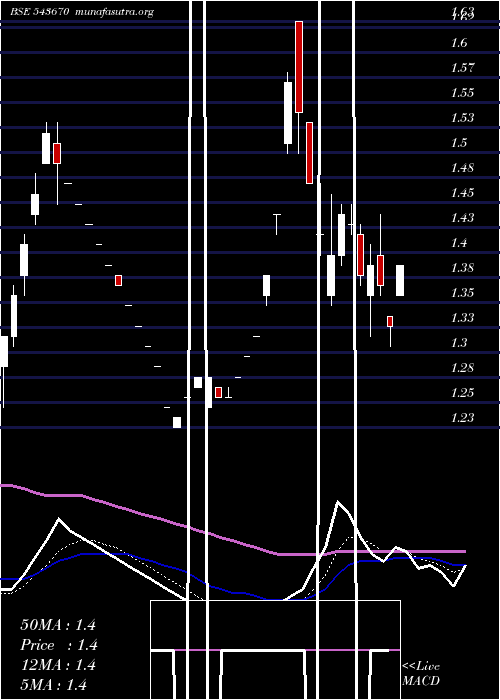Click the munafasutra.org site text
This screenshot has width=500, height=700.
point(115,12)
